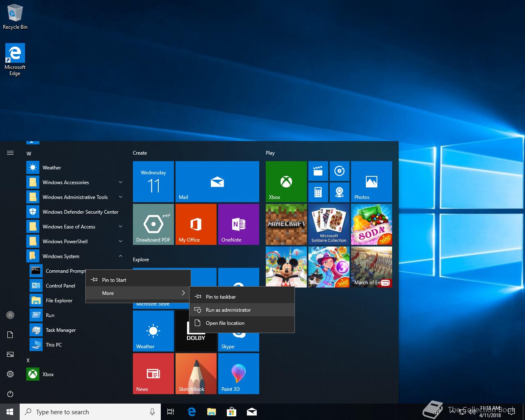Click the Play group heading
Screen dimensions: 525x420
point(270,153)
